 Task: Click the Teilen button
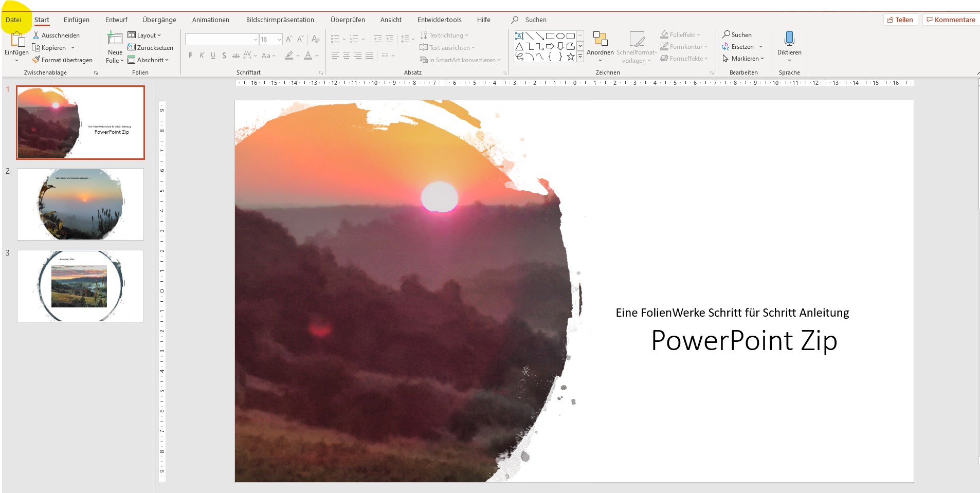point(901,20)
